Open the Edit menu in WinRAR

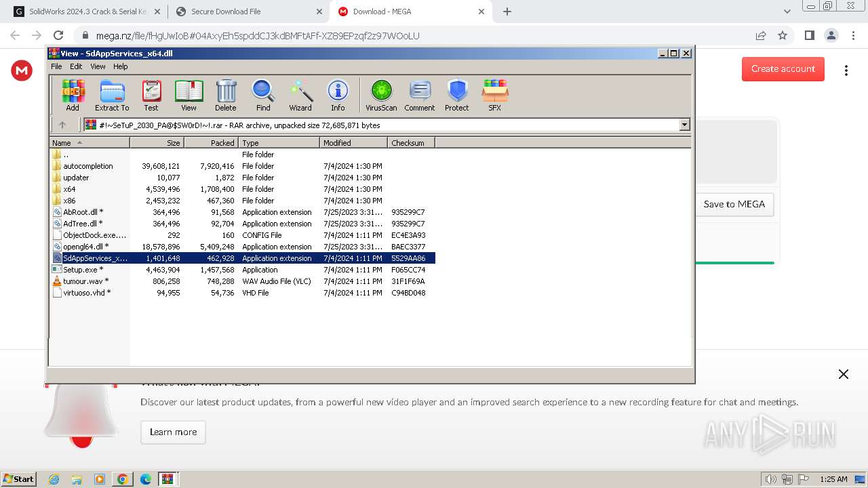[x=76, y=66]
